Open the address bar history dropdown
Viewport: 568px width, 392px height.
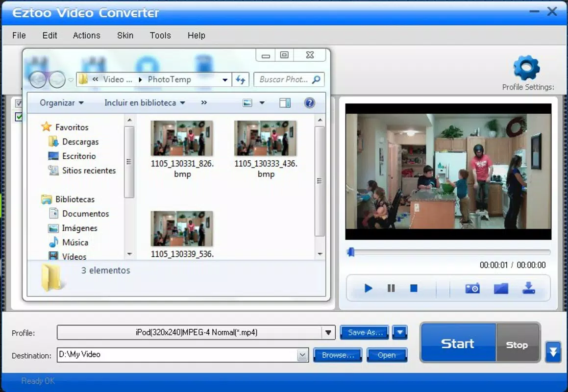click(x=225, y=80)
